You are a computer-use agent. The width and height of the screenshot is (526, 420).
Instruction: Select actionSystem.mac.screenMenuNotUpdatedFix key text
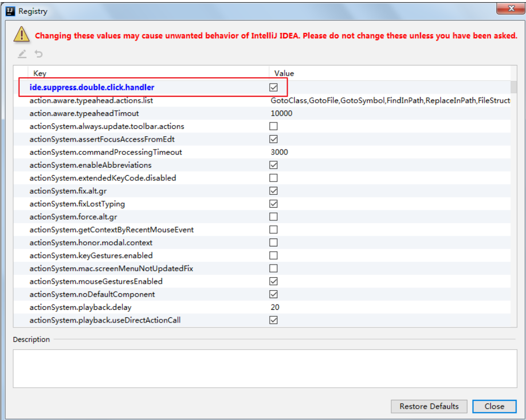111,268
